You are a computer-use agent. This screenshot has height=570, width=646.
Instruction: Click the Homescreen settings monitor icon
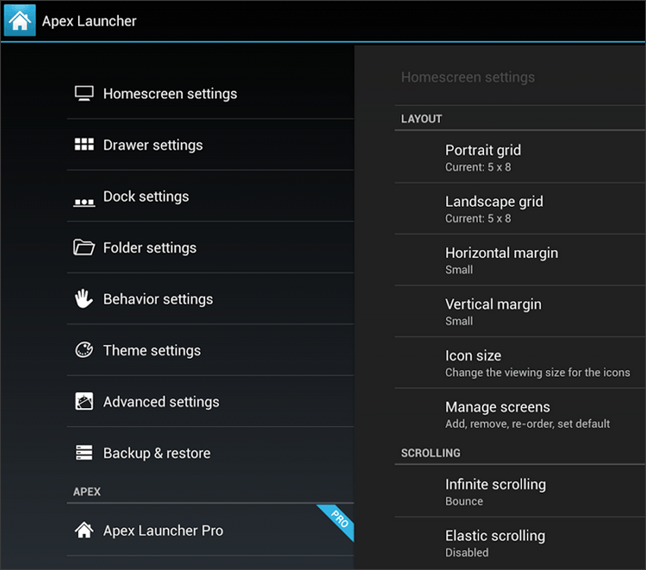tap(84, 94)
